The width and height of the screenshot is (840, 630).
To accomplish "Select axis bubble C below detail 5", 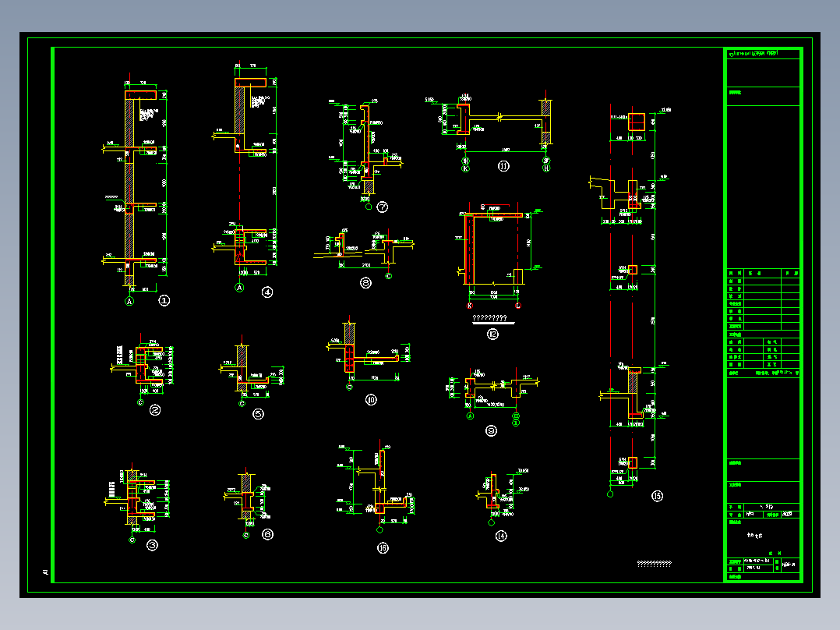I will pyautogui.click(x=242, y=403).
